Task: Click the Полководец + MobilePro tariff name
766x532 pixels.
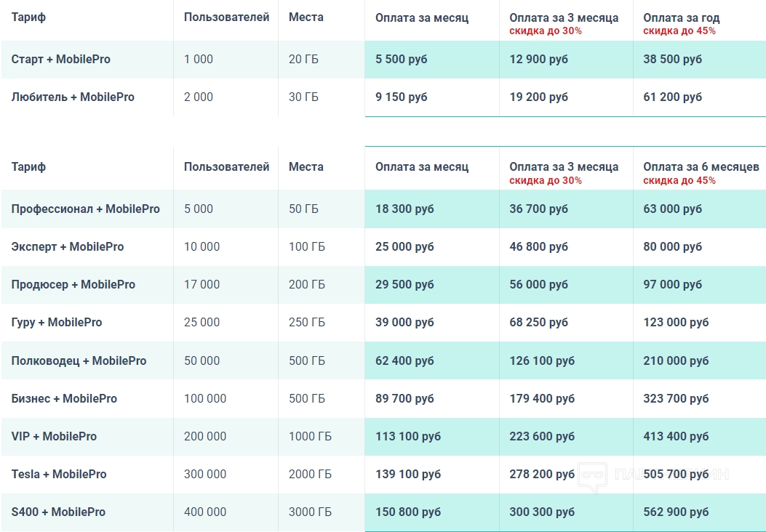Action: [79, 361]
